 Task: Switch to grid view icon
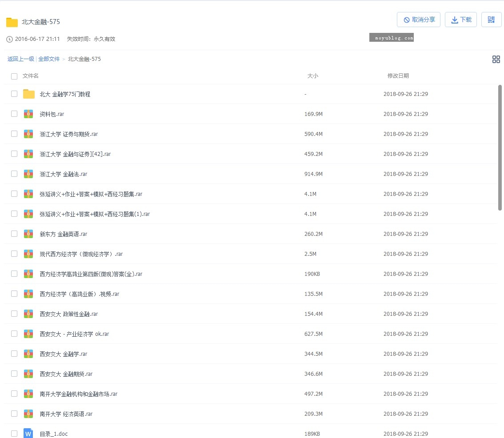tap(496, 59)
